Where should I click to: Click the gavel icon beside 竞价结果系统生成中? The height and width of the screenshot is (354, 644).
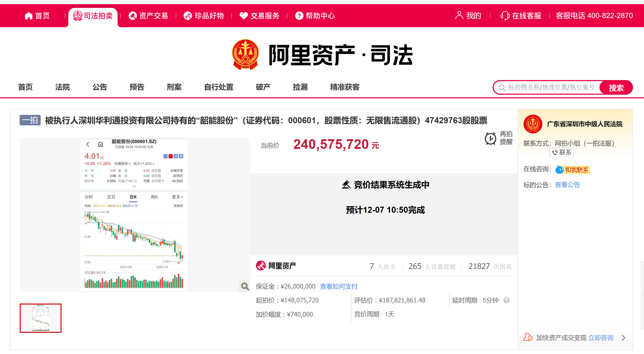click(x=346, y=184)
